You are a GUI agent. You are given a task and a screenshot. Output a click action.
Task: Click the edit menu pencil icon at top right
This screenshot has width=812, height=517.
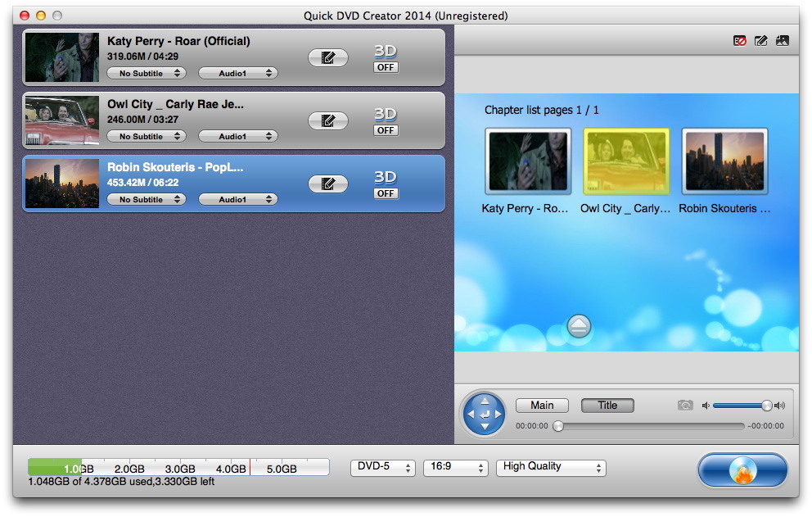tap(760, 40)
